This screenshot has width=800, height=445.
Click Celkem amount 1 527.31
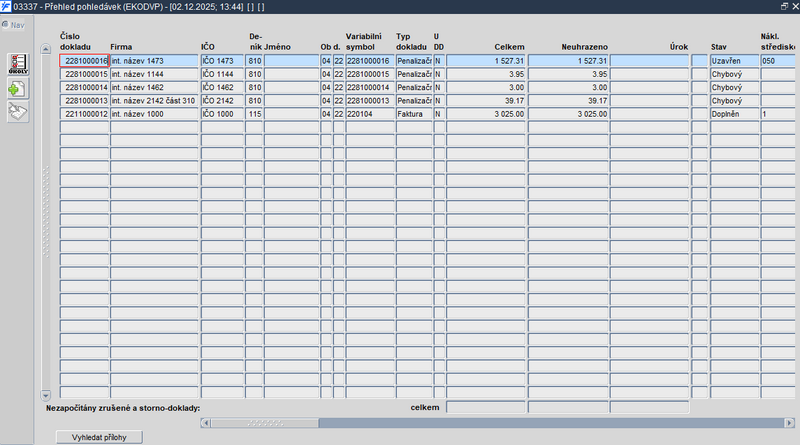(x=486, y=61)
